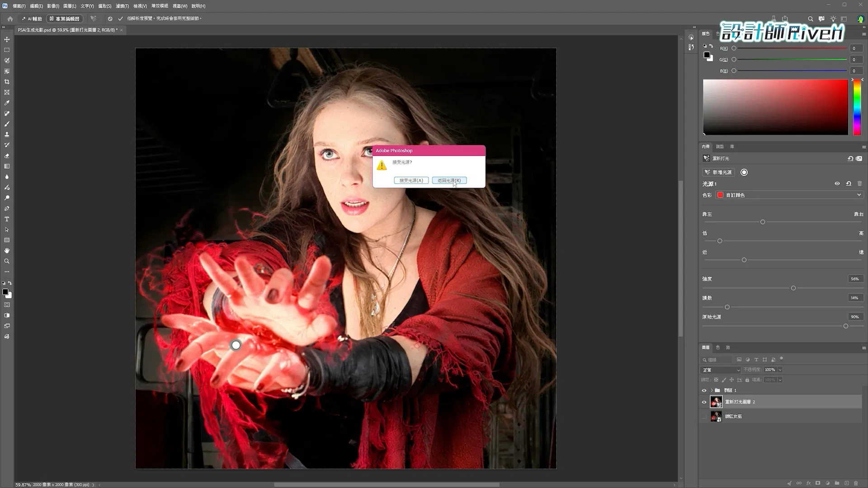Expand the 群組 1 group chevron
This screenshot has height=488, width=868.
(712, 390)
